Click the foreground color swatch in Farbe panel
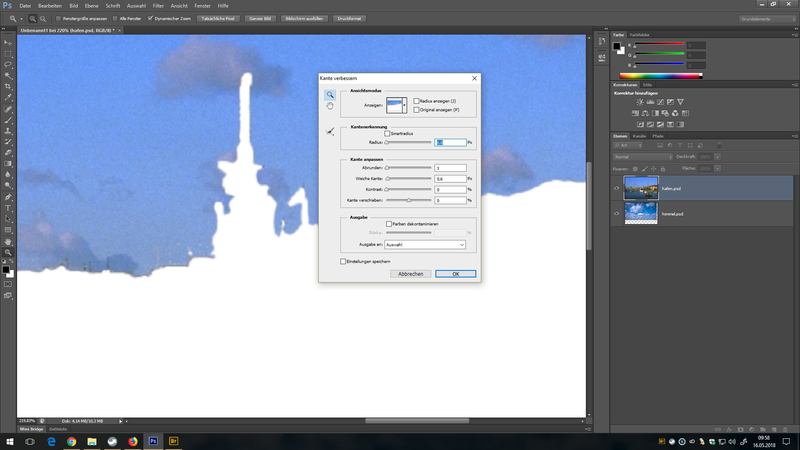 (618, 46)
